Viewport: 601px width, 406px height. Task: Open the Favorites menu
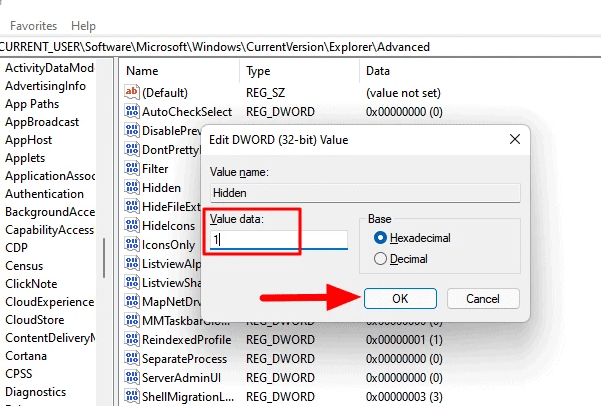[x=33, y=25]
